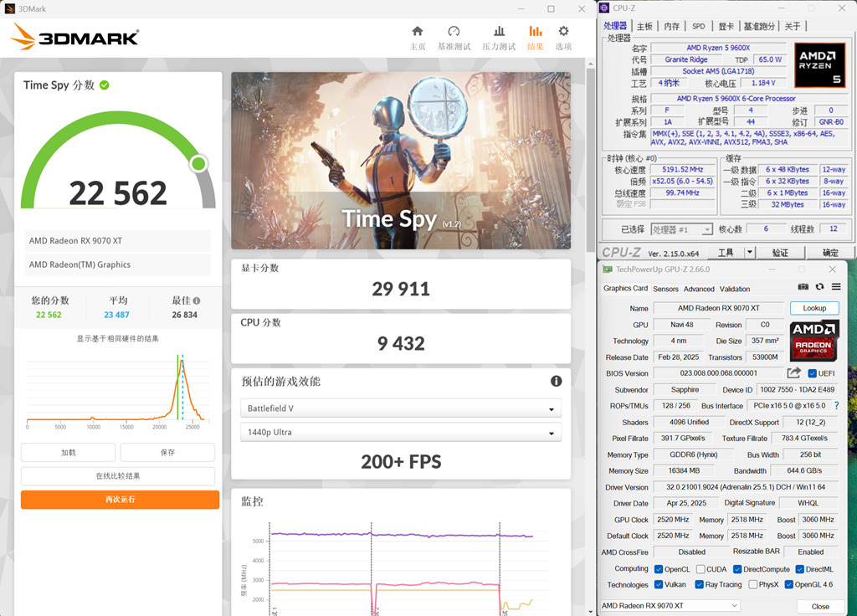This screenshot has width=857, height=616.
Task: Take a GPU-Z screenshot with camera icon
Action: tap(803, 287)
